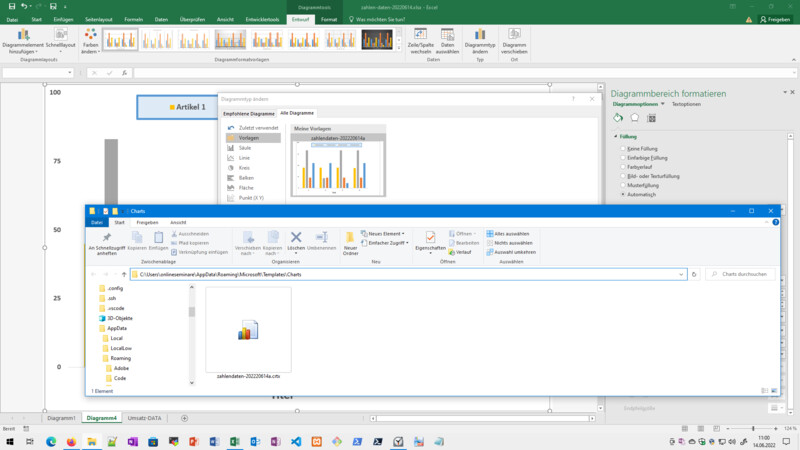Click Auswahl umkehren in Explorer
The height and width of the screenshot is (450, 800).
click(x=511, y=252)
